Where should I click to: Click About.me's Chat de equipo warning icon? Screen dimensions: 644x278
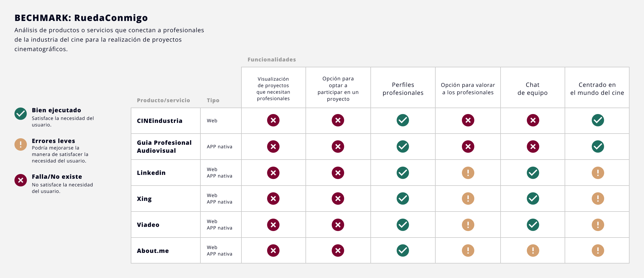[533, 251]
